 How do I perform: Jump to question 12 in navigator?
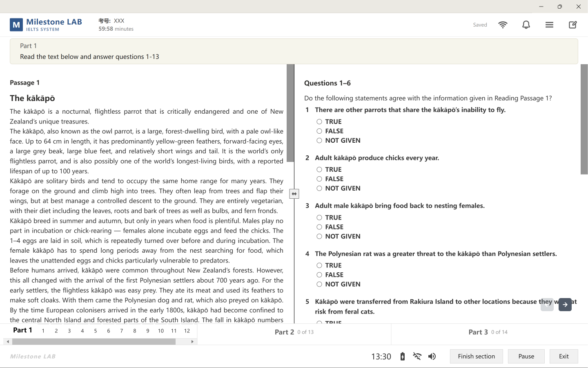click(x=187, y=331)
